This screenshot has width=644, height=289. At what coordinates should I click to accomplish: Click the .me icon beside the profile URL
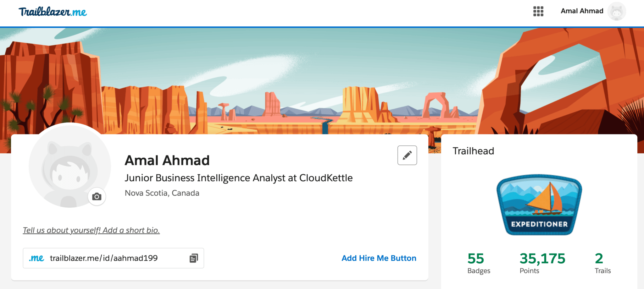pos(36,258)
